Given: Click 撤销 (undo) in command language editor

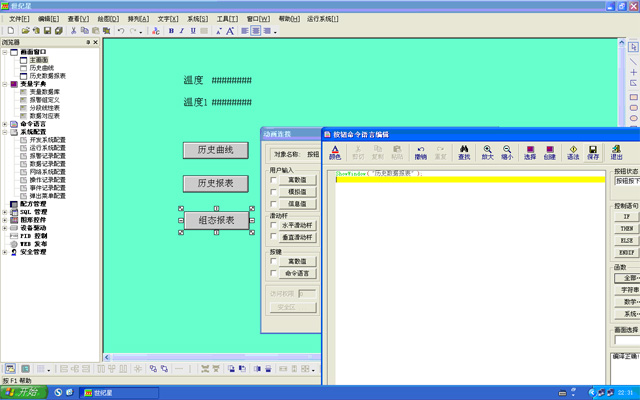Looking at the screenshot, I should [421, 153].
